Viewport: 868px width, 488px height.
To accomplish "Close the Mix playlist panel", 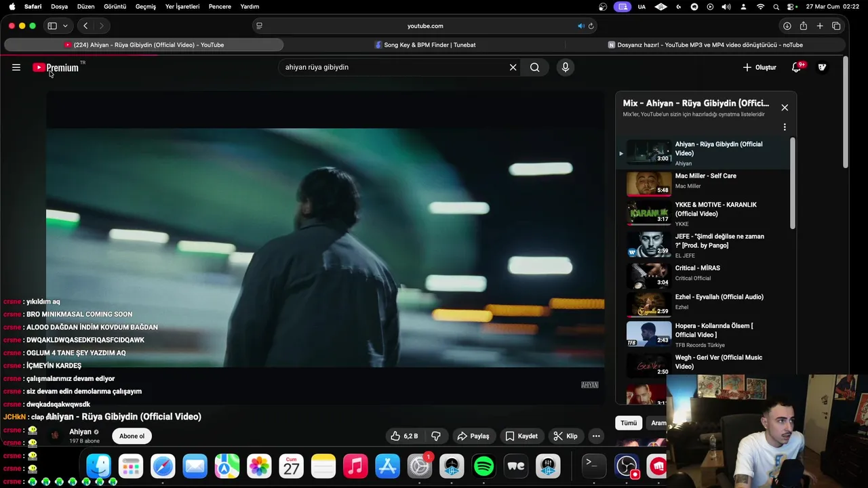I will 785,108.
